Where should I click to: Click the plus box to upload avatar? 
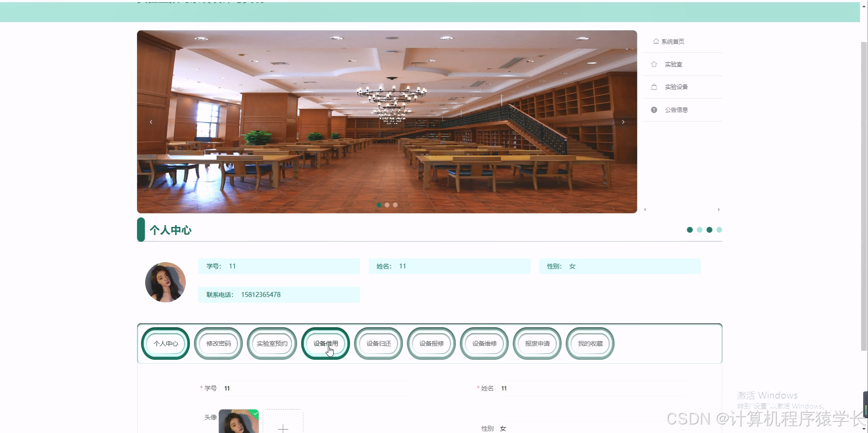[x=283, y=421]
